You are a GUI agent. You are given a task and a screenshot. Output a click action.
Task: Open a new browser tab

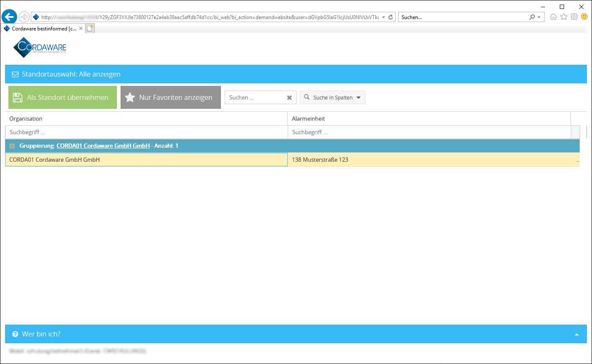[90, 28]
